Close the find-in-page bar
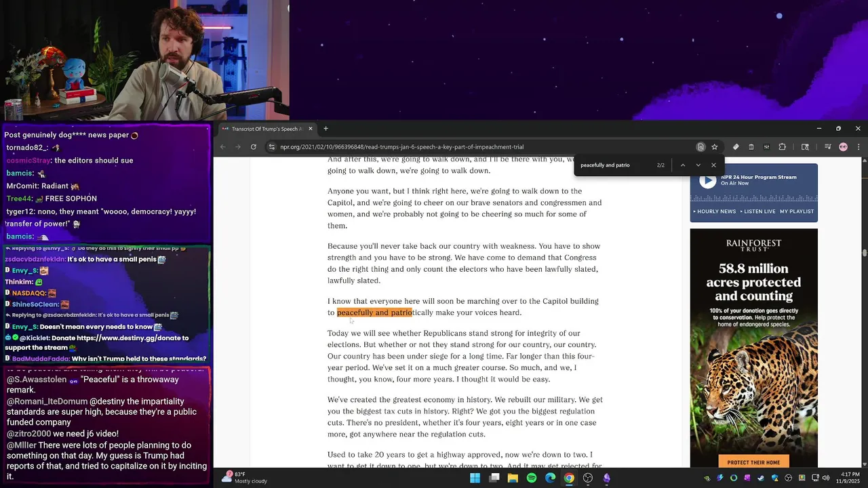Viewport: 868px width, 488px height. 713,165
